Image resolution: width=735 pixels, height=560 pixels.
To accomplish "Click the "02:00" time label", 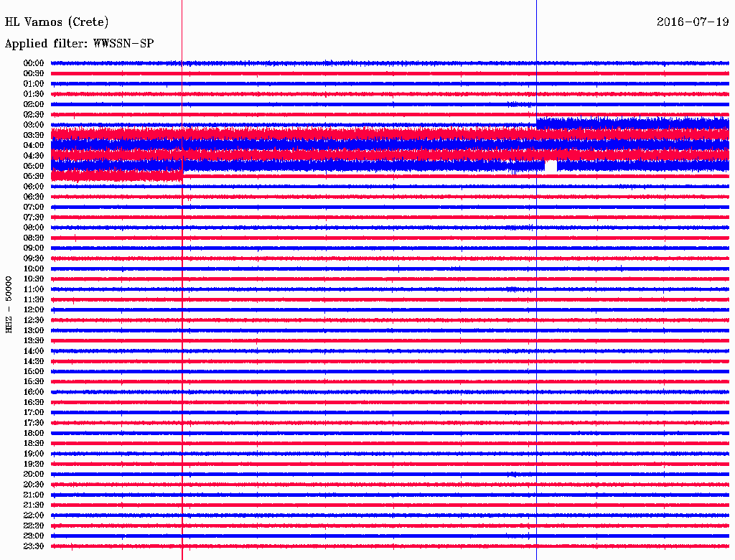I will coord(34,105).
